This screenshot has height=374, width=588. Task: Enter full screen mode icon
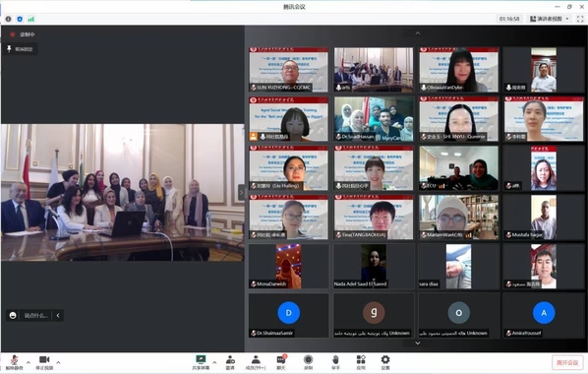580,19
